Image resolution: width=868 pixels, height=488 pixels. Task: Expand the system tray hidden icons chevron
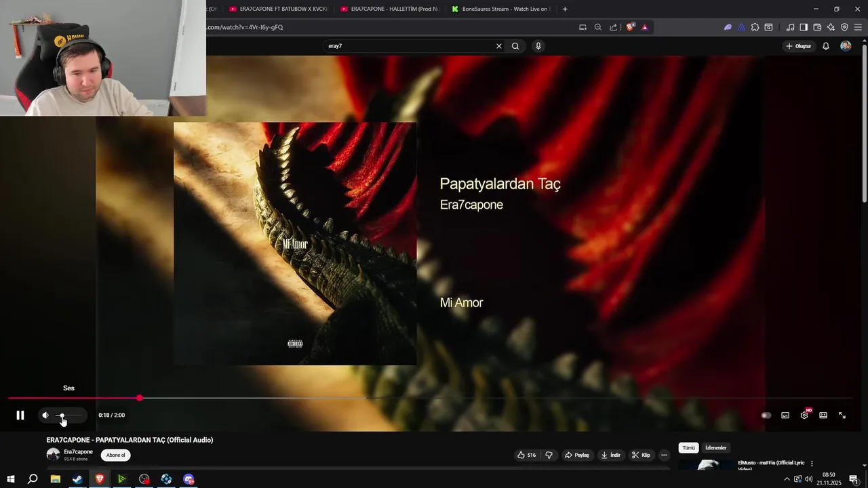click(787, 479)
